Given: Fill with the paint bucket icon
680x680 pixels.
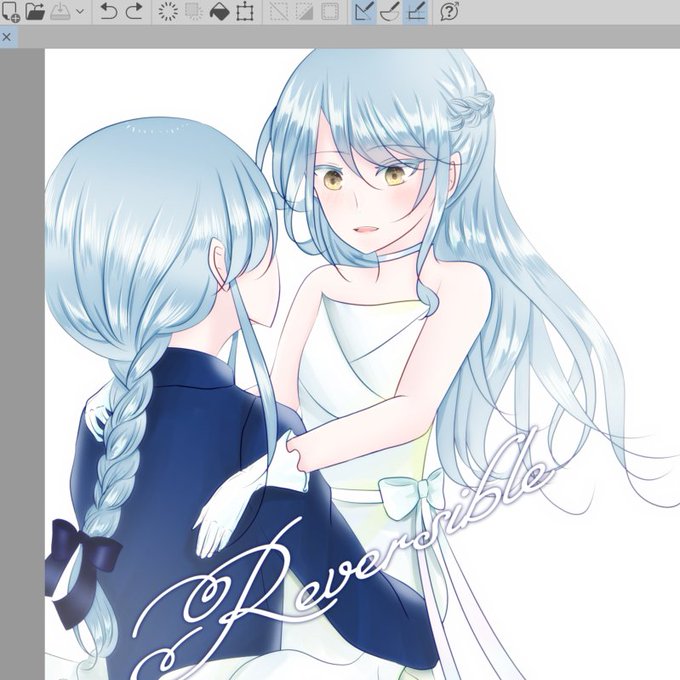Looking at the screenshot, I should [219, 12].
